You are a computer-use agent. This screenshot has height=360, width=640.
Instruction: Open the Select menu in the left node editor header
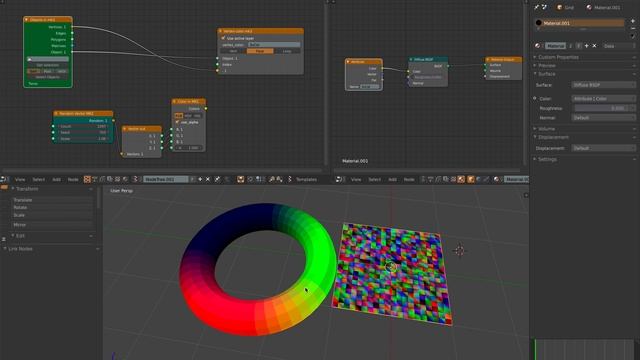coord(38,179)
